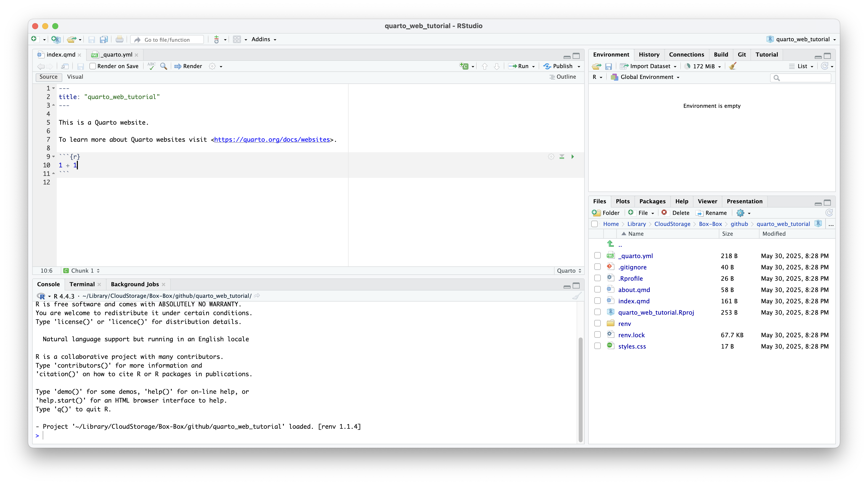868x485 pixels.
Task: Click the Render button
Action: (x=188, y=66)
